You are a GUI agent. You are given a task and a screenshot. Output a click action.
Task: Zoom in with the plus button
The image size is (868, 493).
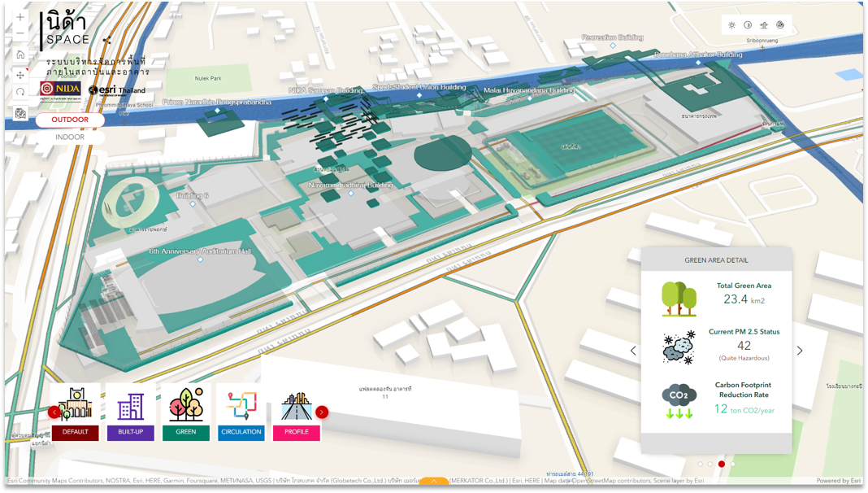point(20,17)
